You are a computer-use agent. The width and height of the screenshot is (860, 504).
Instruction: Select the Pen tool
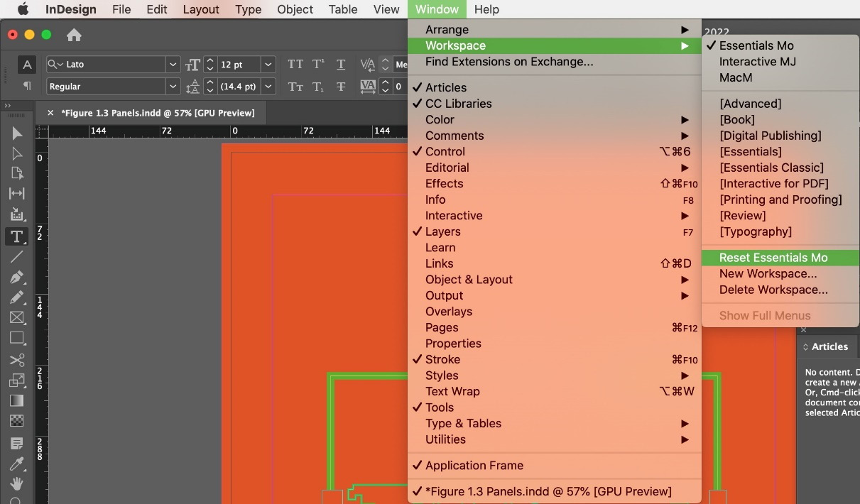pyautogui.click(x=17, y=277)
